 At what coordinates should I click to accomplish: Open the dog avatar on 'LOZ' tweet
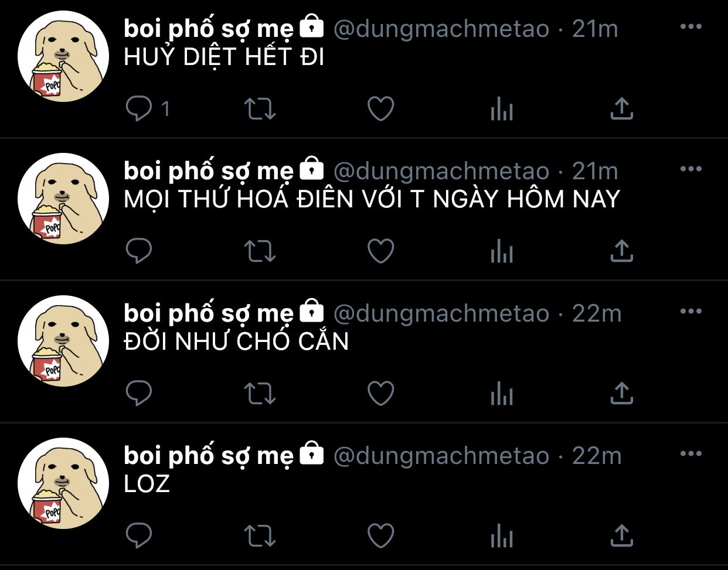pyautogui.click(x=63, y=483)
